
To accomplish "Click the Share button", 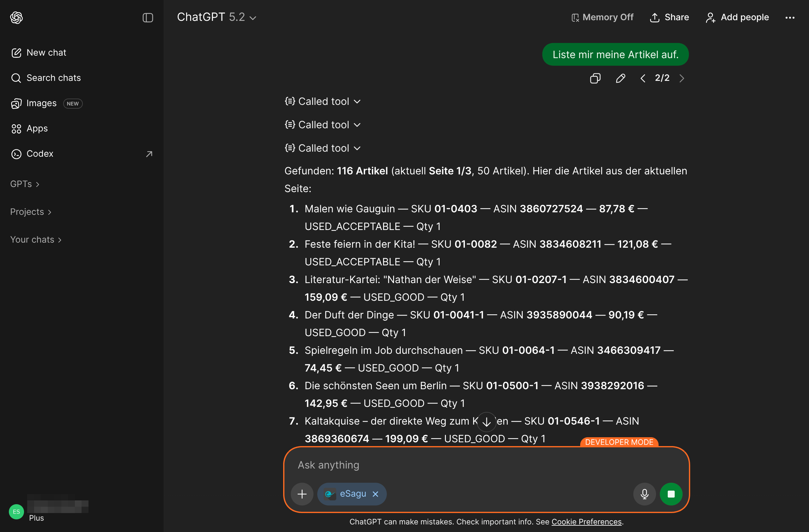I will point(669,17).
